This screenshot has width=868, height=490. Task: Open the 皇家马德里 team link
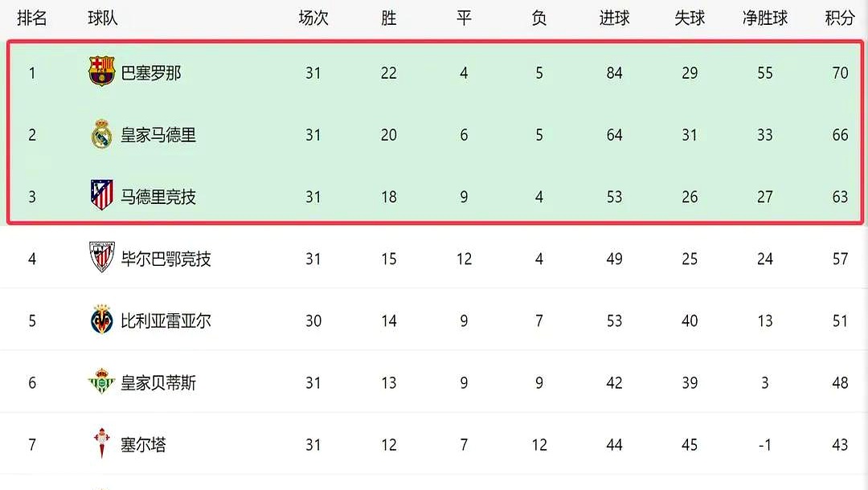[x=158, y=135]
